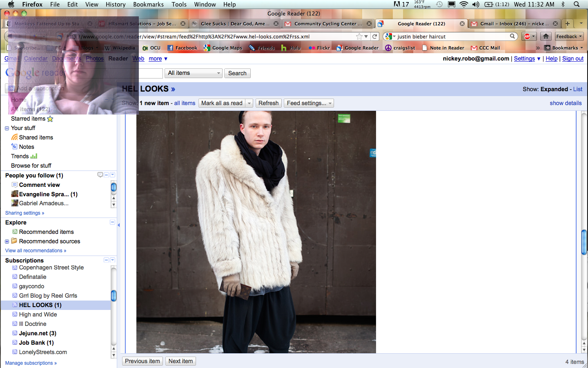
Task: Collapse the Your stuff section
Action: point(7,128)
